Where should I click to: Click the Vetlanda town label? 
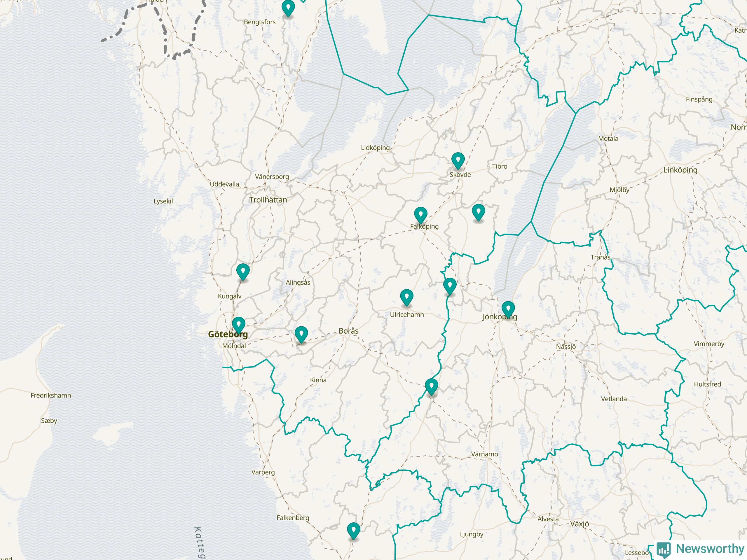pos(614,399)
